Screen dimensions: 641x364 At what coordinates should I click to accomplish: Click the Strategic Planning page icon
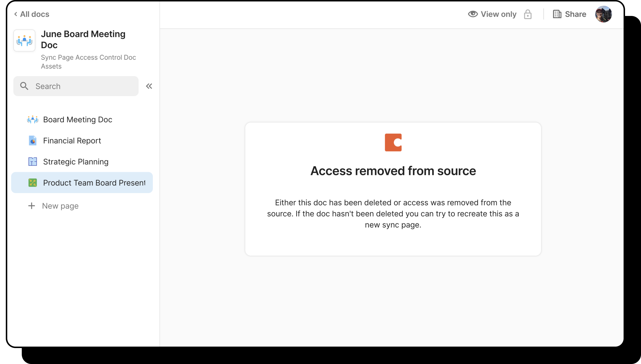[32, 162]
